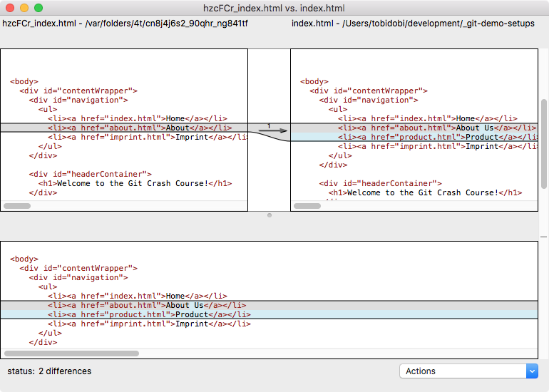
Task: Click difference marker in right scroll gutter
Action: tap(543, 236)
